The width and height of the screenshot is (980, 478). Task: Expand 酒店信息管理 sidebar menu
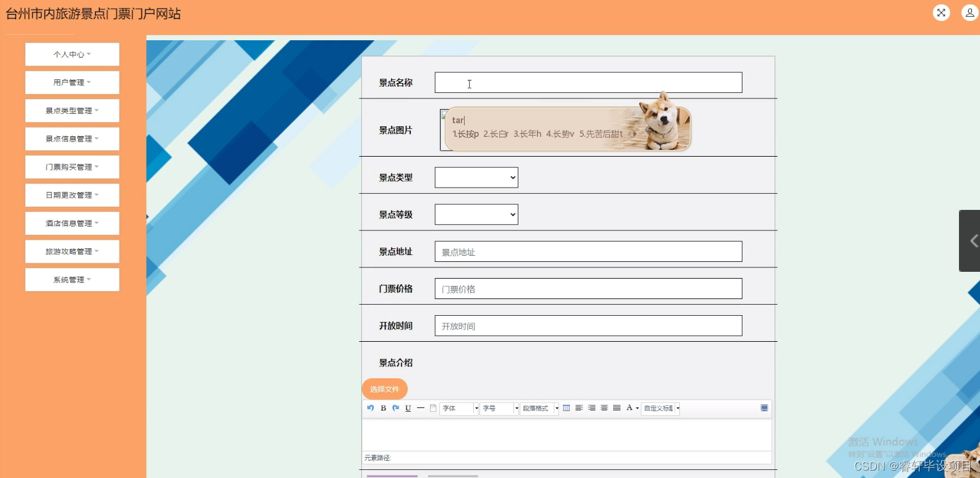click(72, 224)
